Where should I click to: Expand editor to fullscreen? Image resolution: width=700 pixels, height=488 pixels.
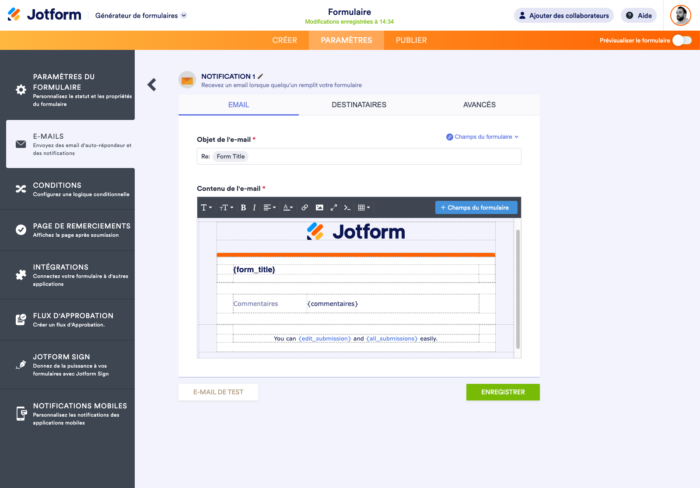[x=333, y=208]
